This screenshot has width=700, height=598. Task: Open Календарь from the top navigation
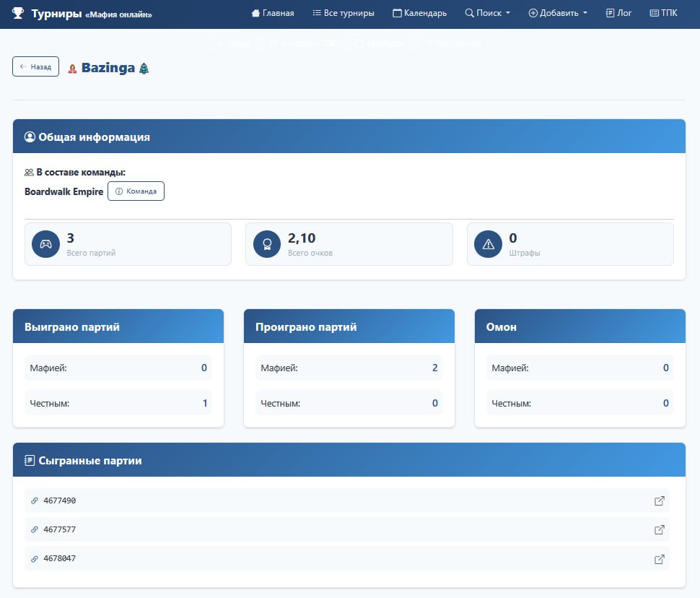click(x=419, y=13)
